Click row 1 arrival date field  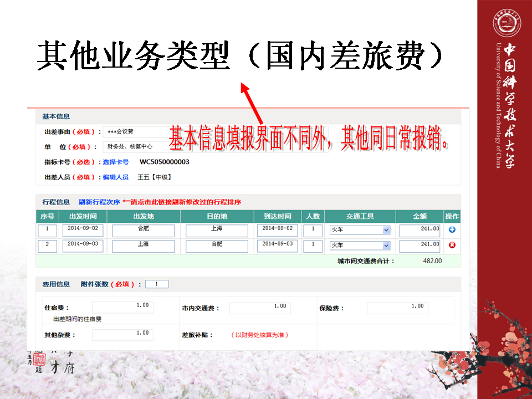277,231
